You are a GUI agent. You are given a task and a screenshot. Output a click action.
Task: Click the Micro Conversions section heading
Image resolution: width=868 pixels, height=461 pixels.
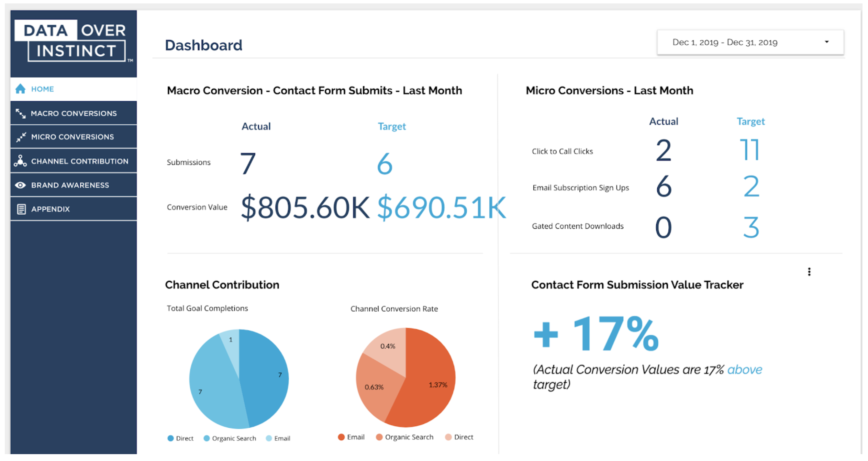coord(610,90)
